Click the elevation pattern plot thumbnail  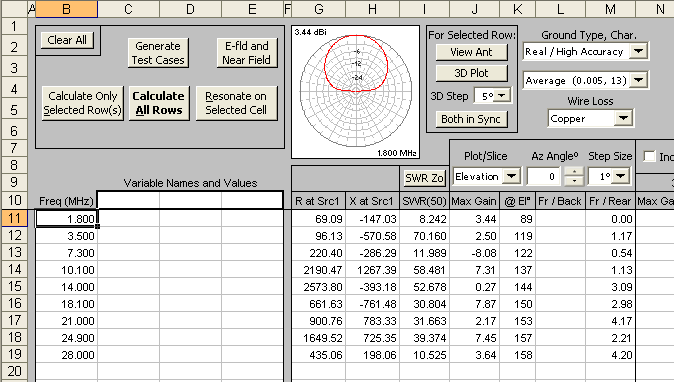pyautogui.click(x=355, y=92)
